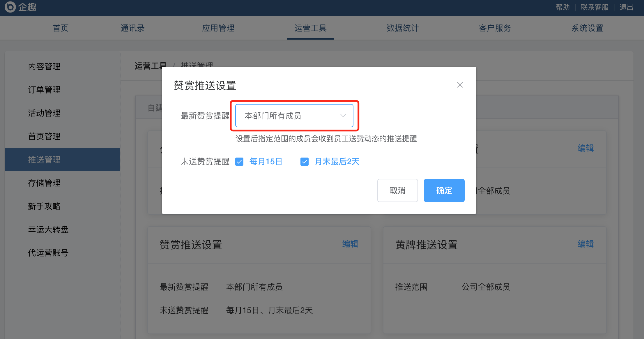Click 退出 to log out
Viewport: 644px width, 339px height.
coord(627,7)
